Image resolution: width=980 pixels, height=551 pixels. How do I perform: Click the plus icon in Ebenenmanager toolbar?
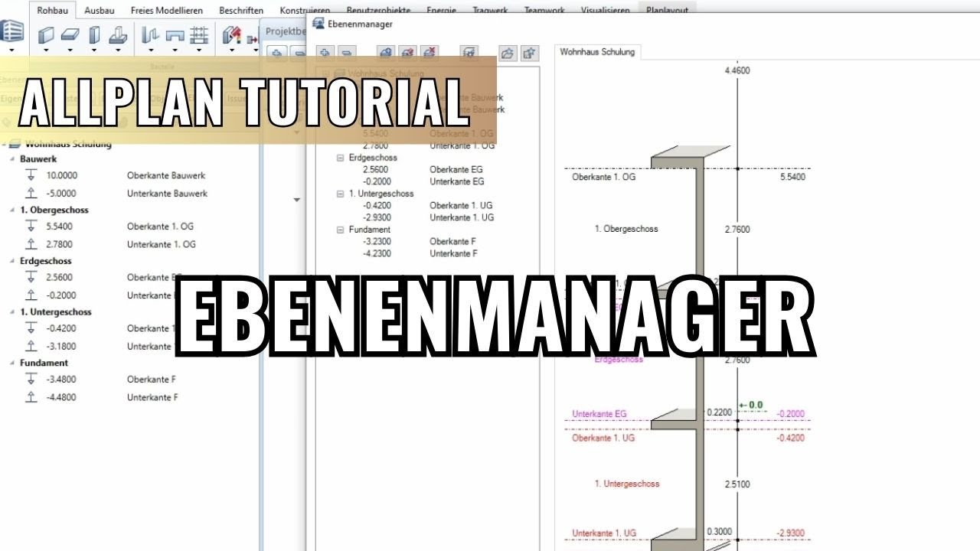pos(325,53)
